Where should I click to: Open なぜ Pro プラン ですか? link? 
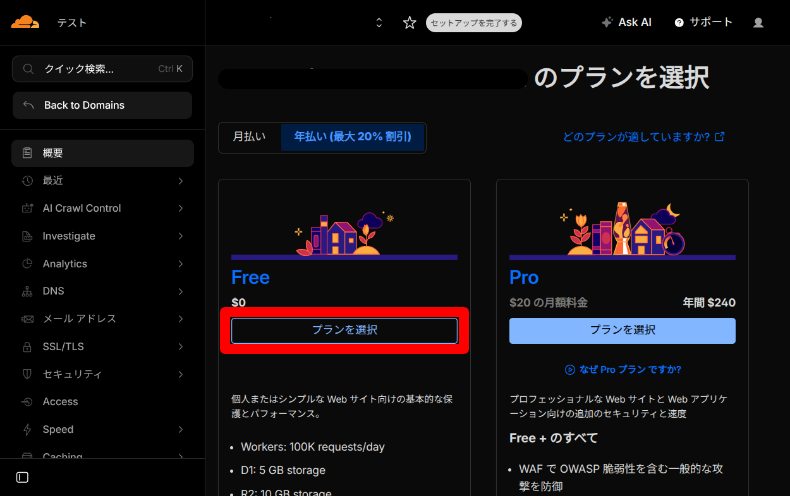[x=630, y=369]
